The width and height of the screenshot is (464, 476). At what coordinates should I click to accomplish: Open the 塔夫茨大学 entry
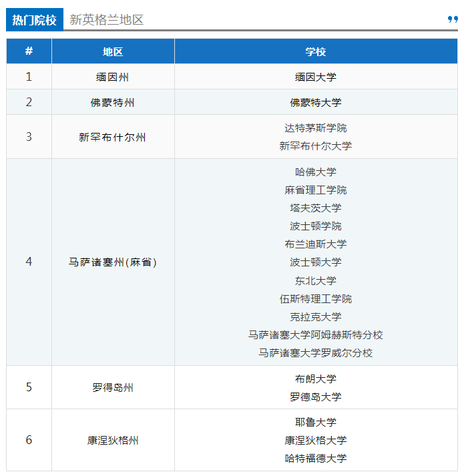click(316, 208)
